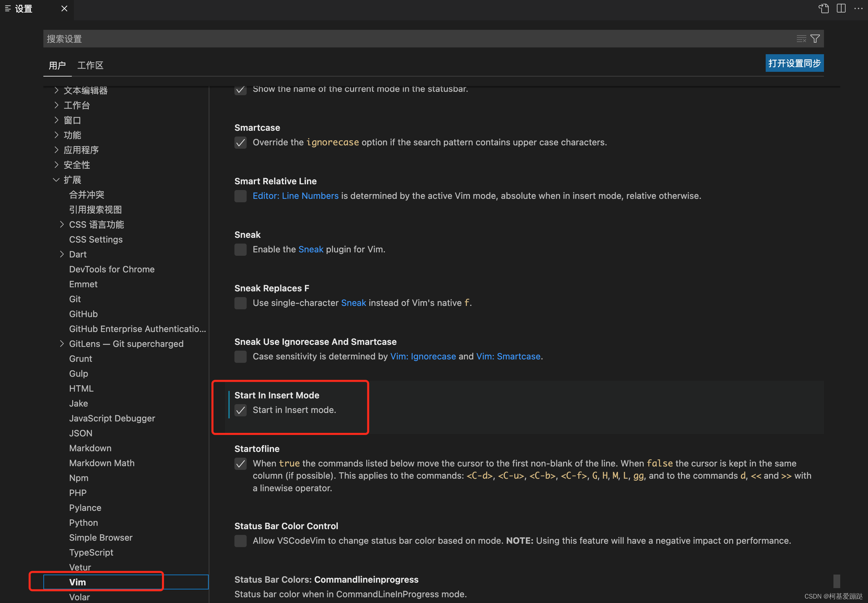
Task: Close the 设置 editor tab
Action: click(64, 8)
